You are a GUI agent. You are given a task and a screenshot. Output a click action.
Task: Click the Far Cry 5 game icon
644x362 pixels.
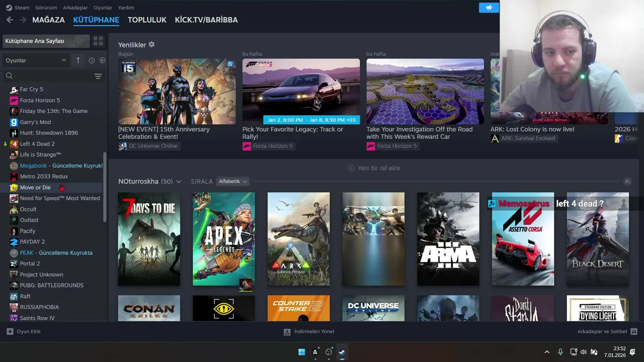(x=14, y=89)
